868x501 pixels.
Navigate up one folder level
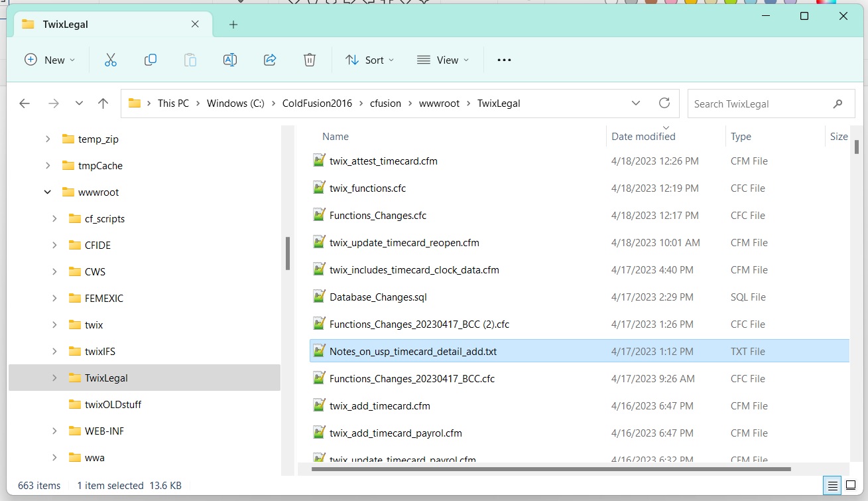tap(103, 103)
